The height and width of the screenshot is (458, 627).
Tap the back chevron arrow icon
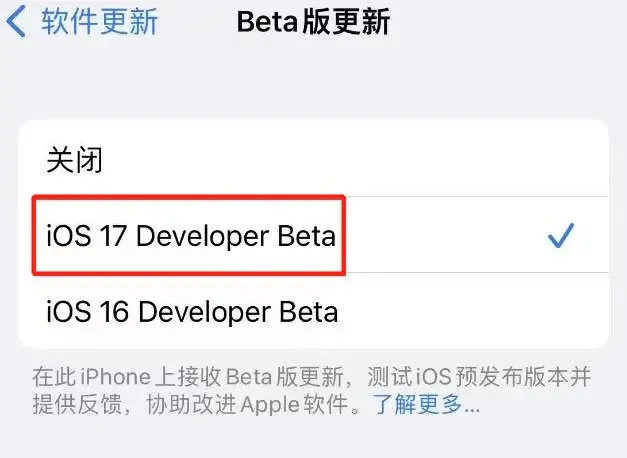pos(16,22)
